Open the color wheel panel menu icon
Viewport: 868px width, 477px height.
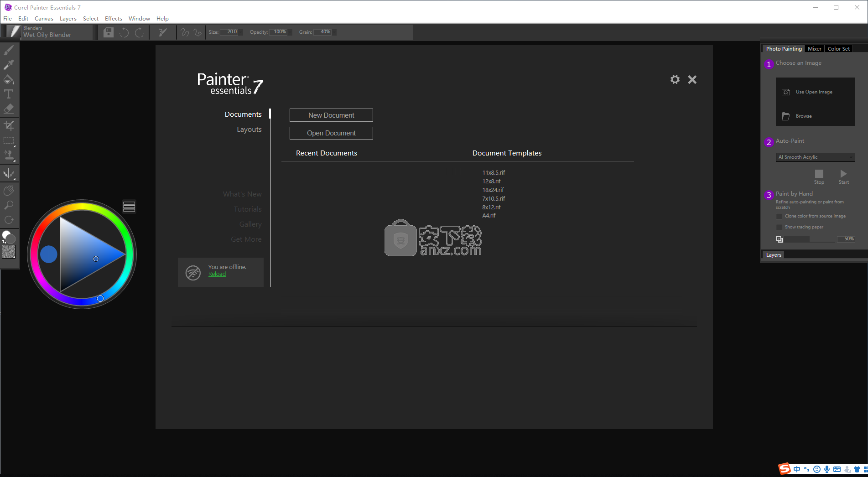[x=129, y=207]
